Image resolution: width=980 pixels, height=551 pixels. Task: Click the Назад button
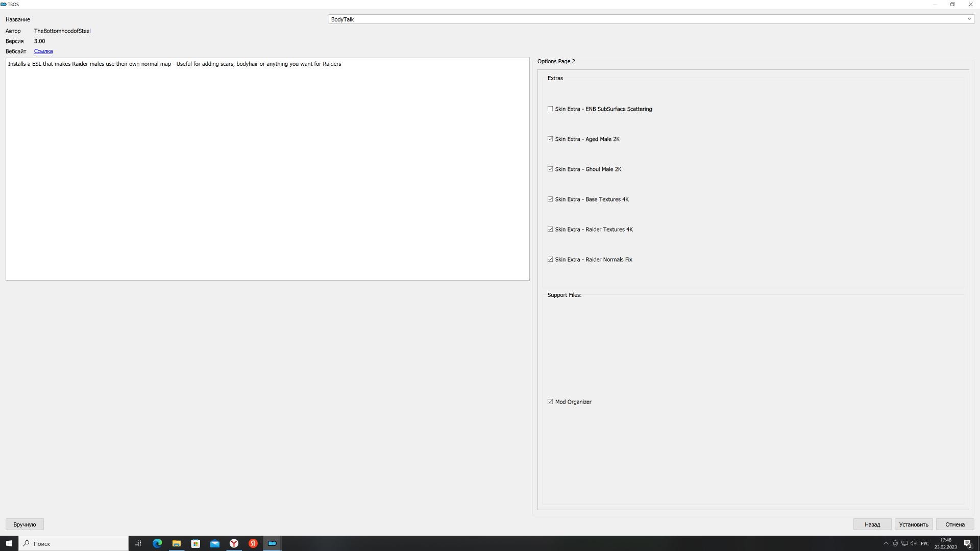(872, 524)
